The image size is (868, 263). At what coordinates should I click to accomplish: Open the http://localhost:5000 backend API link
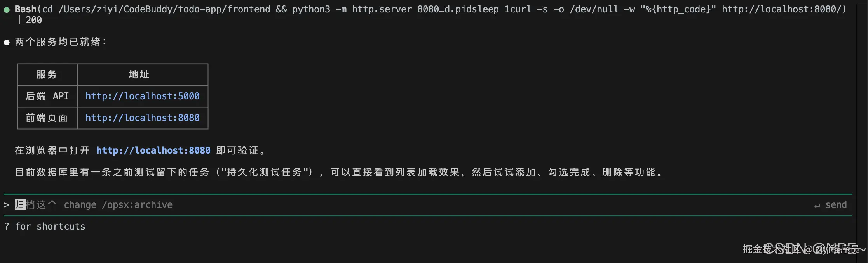pos(143,96)
